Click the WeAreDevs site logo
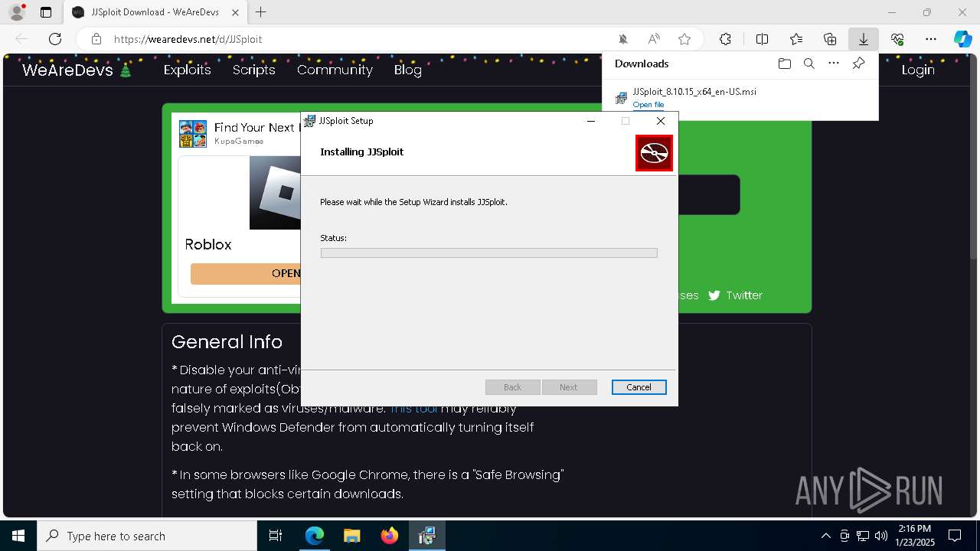The height and width of the screenshot is (551, 980). click(x=77, y=70)
